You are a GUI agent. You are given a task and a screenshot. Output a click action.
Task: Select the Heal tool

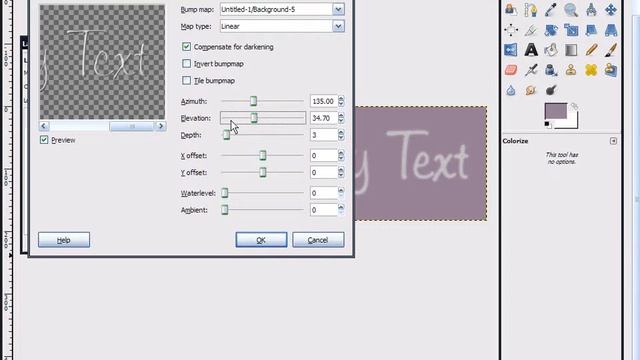pos(591,70)
